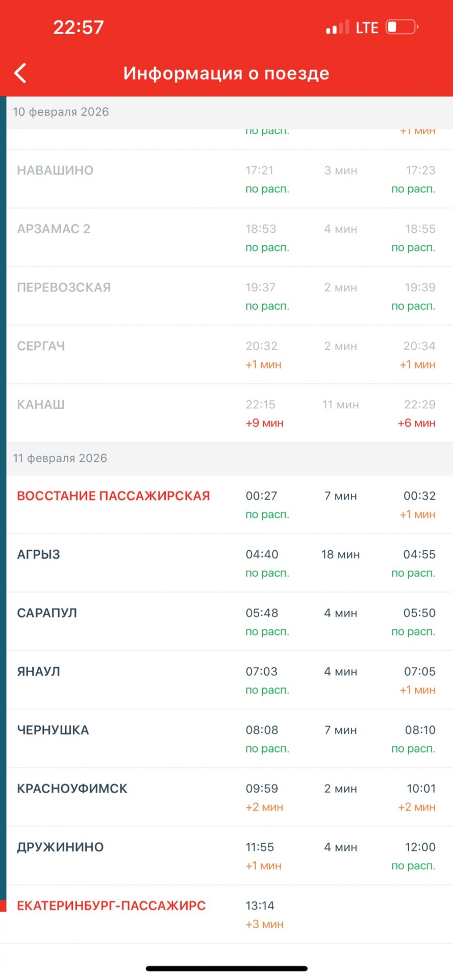This screenshot has height=980, width=453.
Task: Tap the red current-position marker at Екатеринбург
Action: click(3, 905)
